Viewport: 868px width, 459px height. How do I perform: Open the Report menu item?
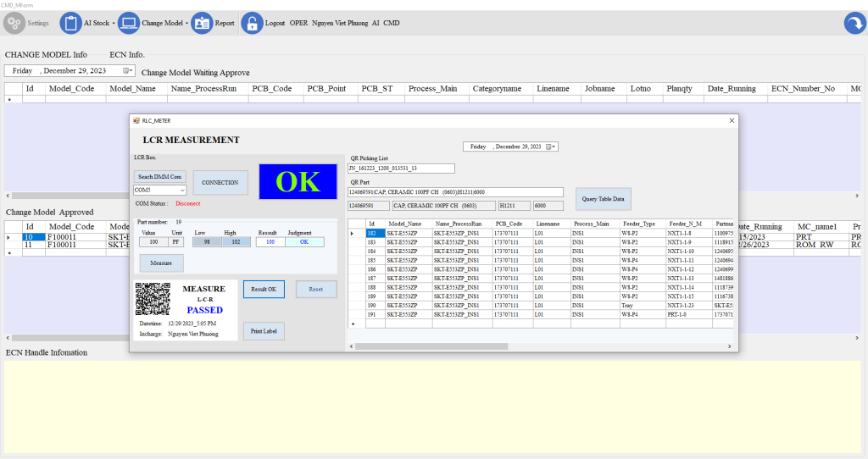pos(224,23)
